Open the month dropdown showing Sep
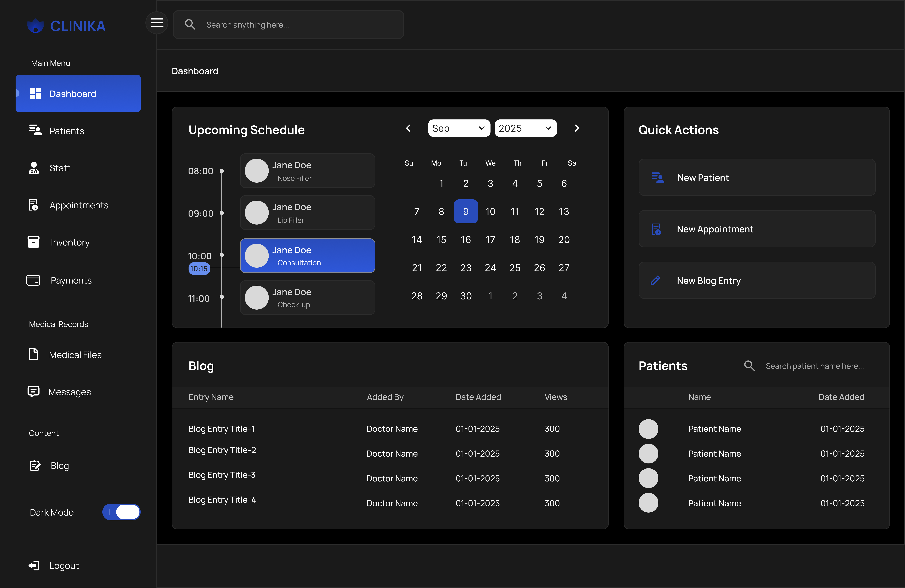Screen dimensions: 905x588 [459, 128]
